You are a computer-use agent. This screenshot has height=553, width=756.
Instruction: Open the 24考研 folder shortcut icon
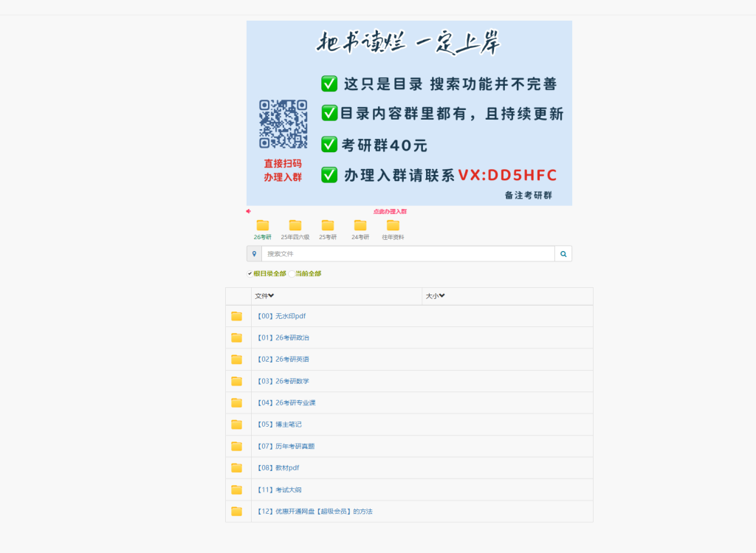point(360,225)
